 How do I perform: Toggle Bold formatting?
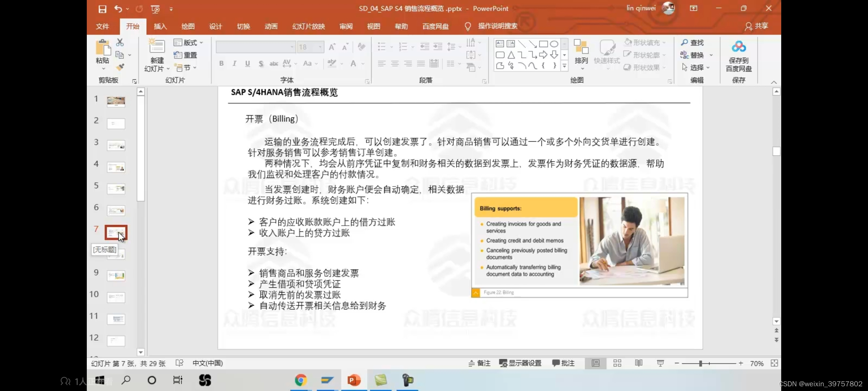(221, 64)
